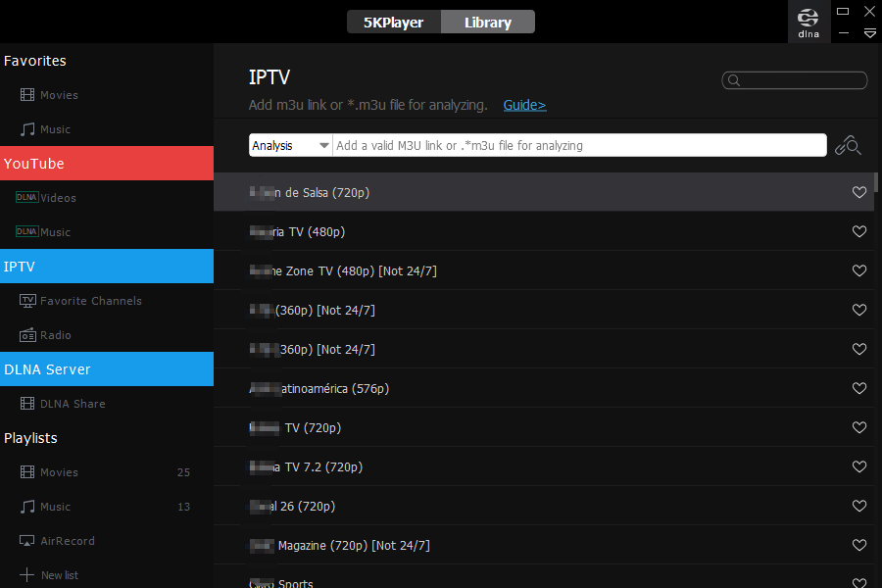Screen dimensions: 882x588
Task: Click the channel list vertical scrollbar
Action: [876, 182]
